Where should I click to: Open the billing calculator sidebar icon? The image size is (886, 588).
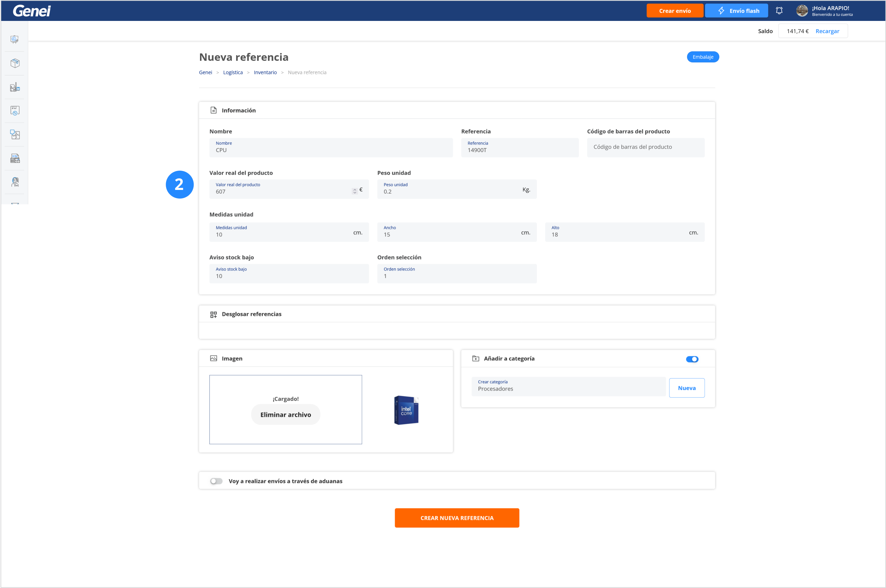(15, 158)
